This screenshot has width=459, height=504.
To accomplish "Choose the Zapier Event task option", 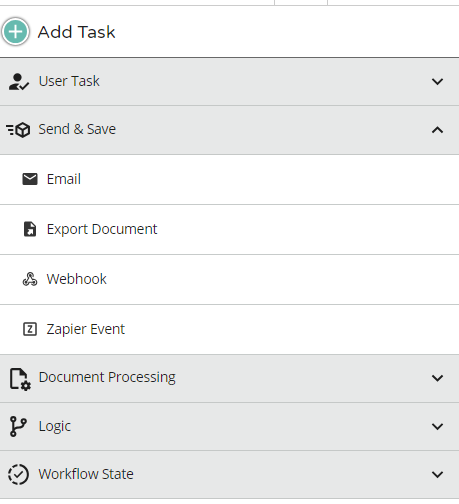I will [x=229, y=330].
